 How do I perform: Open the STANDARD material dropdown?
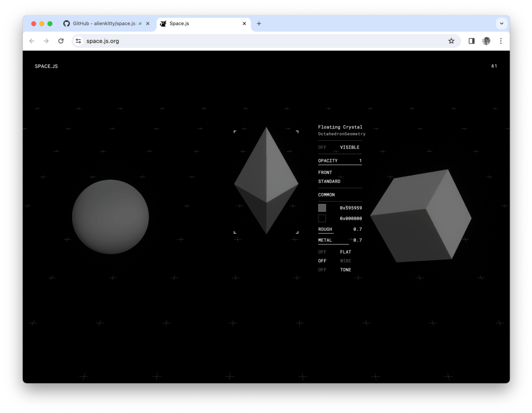[x=329, y=181]
